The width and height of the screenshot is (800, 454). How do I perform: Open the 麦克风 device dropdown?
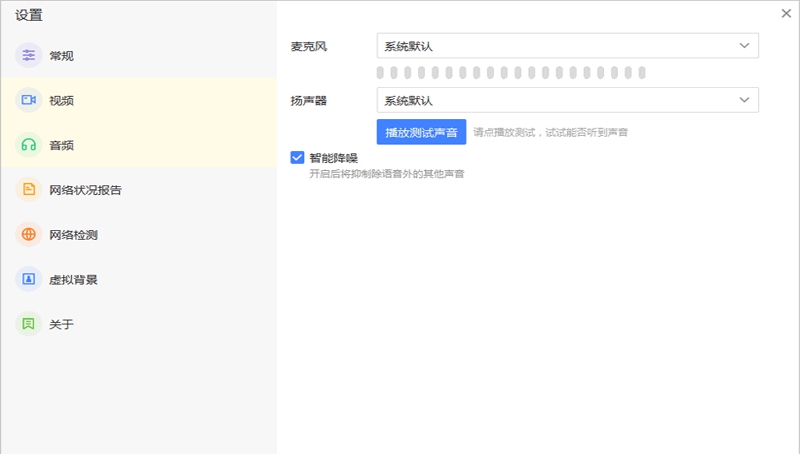(x=567, y=46)
